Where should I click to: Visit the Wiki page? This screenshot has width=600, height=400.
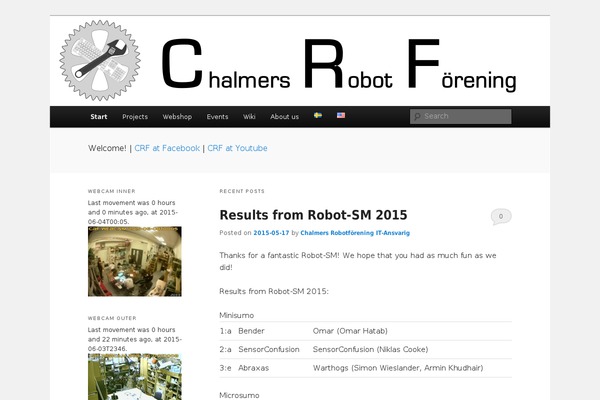point(249,117)
